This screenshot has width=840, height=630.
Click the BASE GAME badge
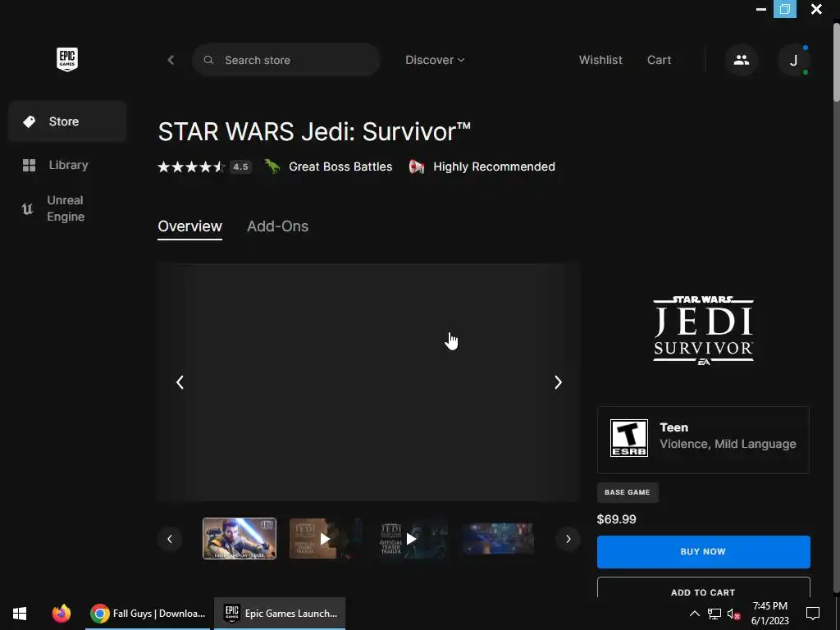pos(628,492)
